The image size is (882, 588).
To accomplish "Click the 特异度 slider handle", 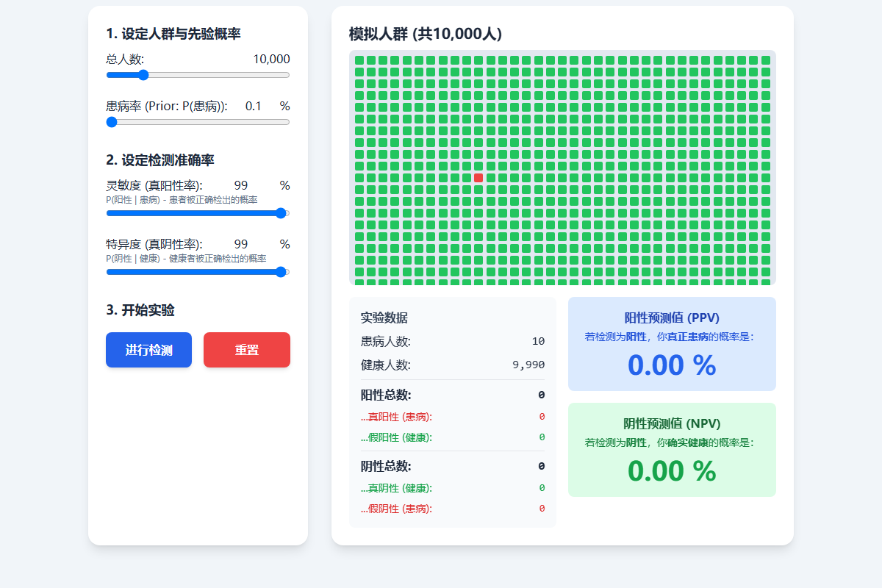I will 280,272.
